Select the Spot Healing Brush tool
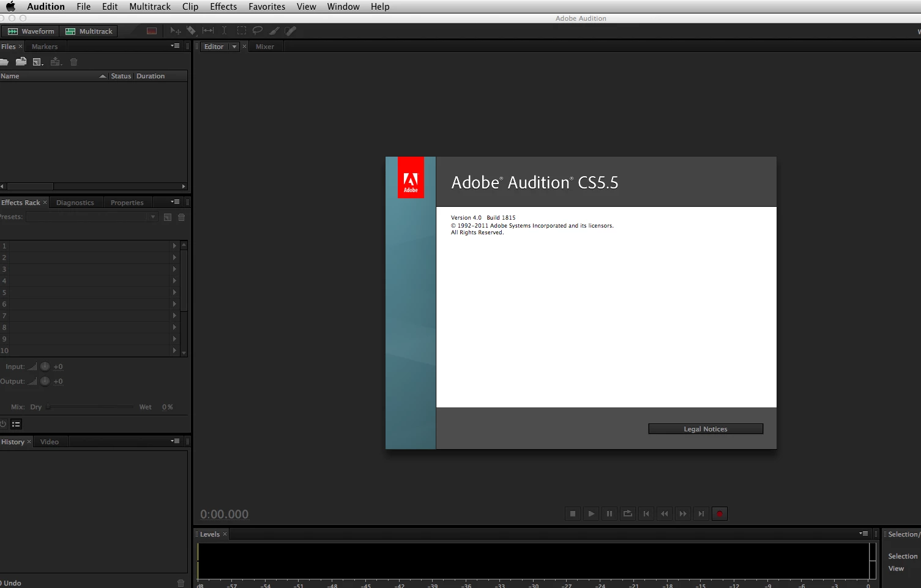Viewport: 921px width, 588px height. click(291, 31)
